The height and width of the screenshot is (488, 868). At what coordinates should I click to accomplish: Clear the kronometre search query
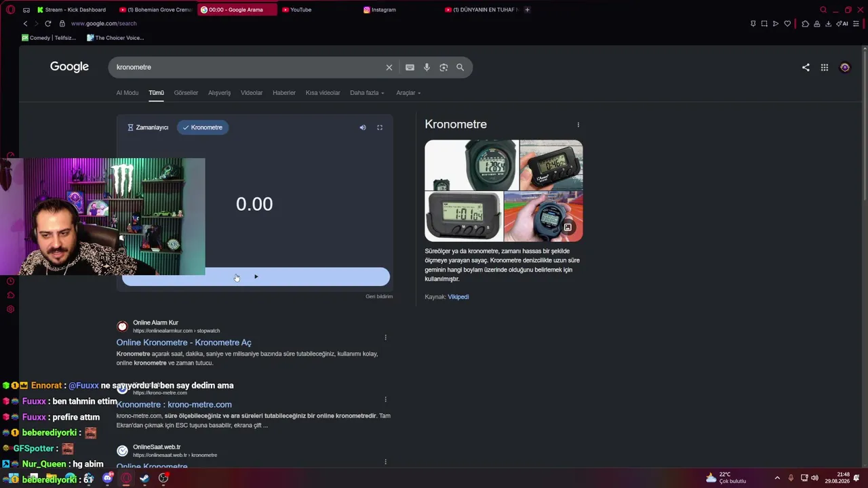coord(389,67)
